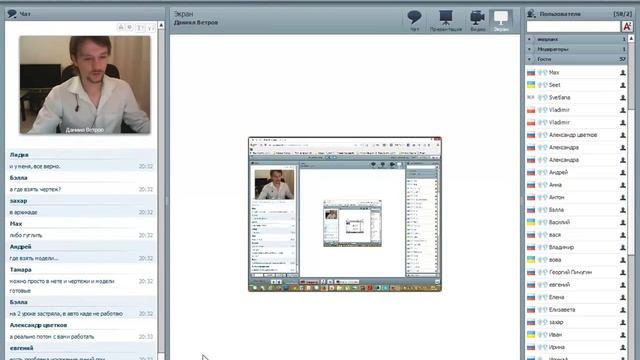Select Бэлла in the guest list
The width and height of the screenshot is (640, 360).
click(576, 210)
